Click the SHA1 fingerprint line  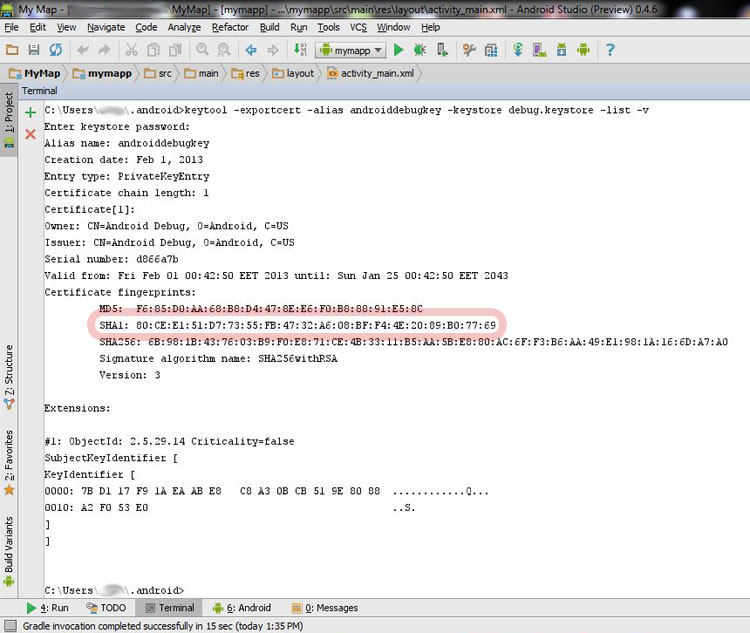tap(297, 325)
